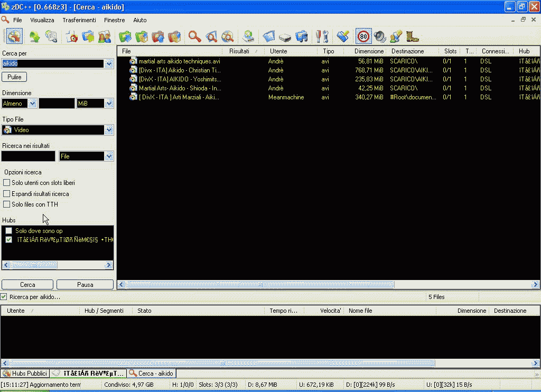Click the red magnifier Search icon
Screen dimensions: 541x392
click(x=195, y=36)
